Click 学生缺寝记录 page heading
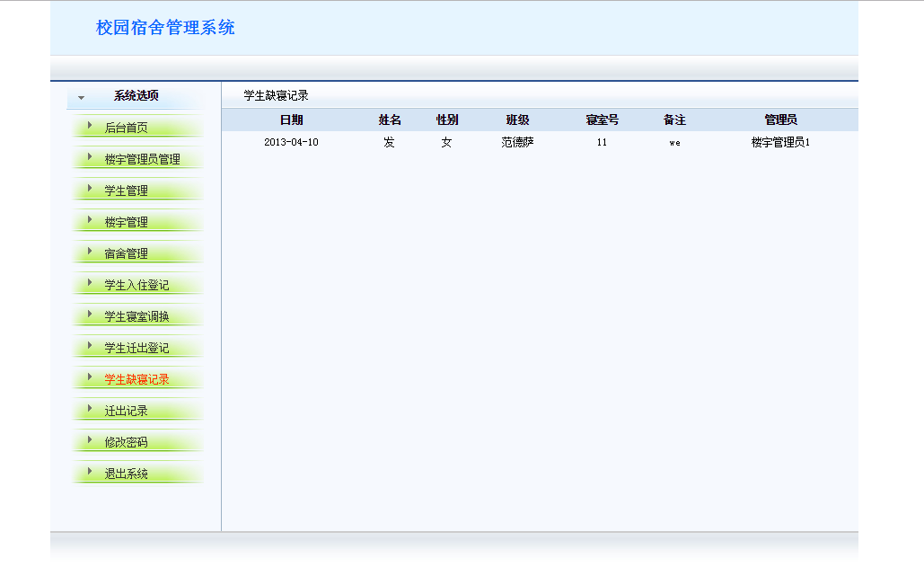This screenshot has width=924, height=576. tap(276, 95)
